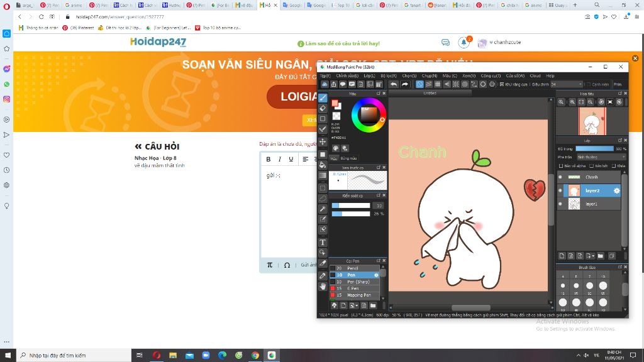Click the cloud save icon in toolbar
This screenshot has width=644, height=362.
(x=325, y=84)
